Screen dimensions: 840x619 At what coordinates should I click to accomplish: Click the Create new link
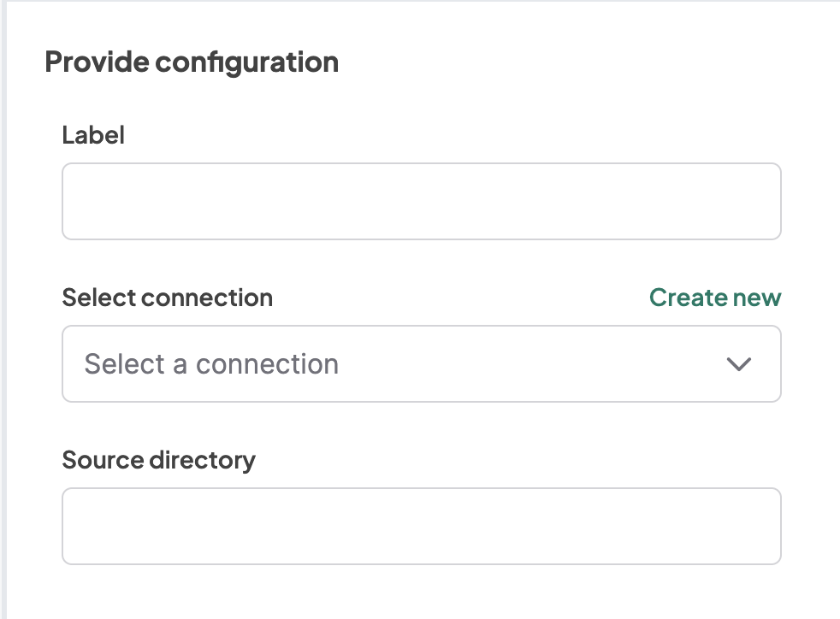click(x=714, y=298)
